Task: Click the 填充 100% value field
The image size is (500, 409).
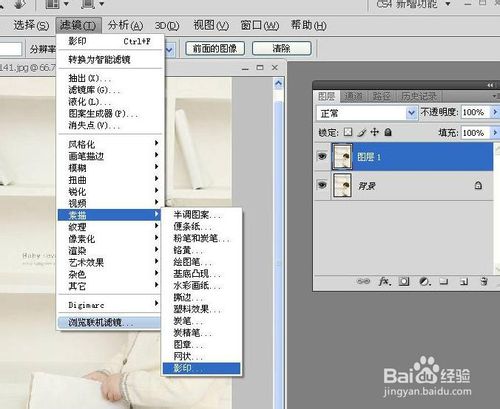Action: pos(475,133)
